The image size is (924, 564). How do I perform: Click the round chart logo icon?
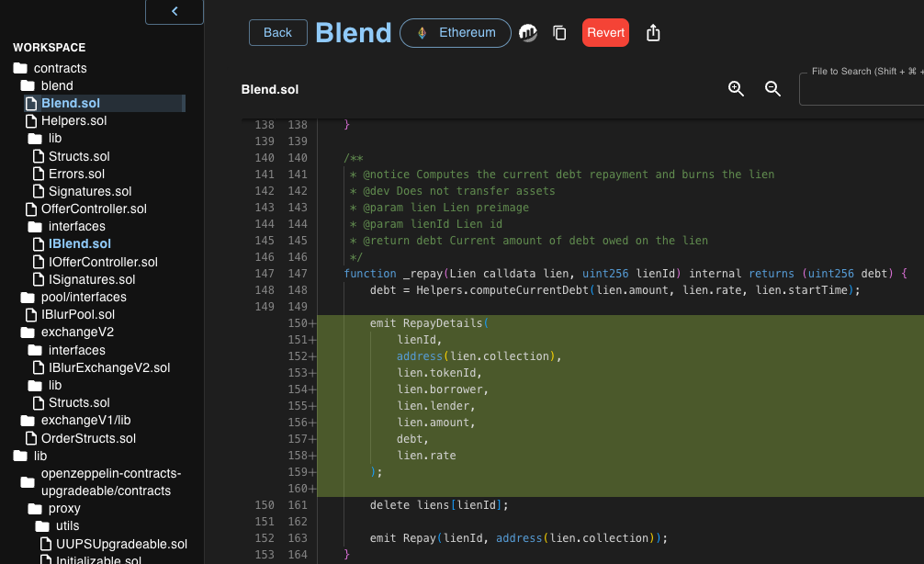point(528,33)
